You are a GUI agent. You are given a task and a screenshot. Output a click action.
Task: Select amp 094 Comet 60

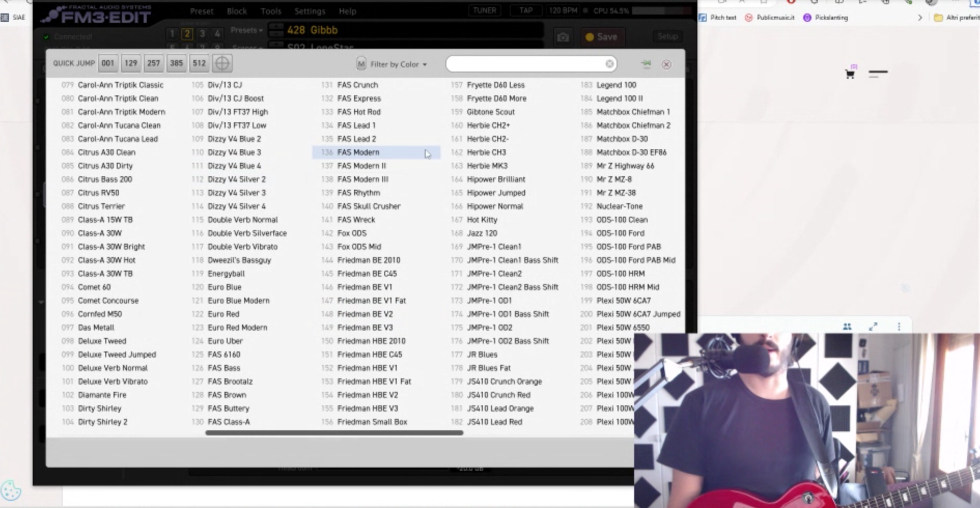pyautogui.click(x=86, y=287)
